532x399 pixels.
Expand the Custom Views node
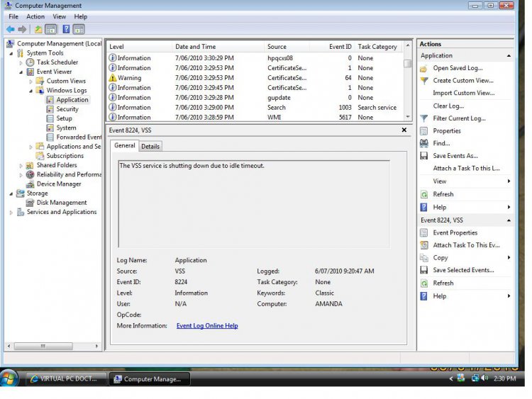click(31, 82)
